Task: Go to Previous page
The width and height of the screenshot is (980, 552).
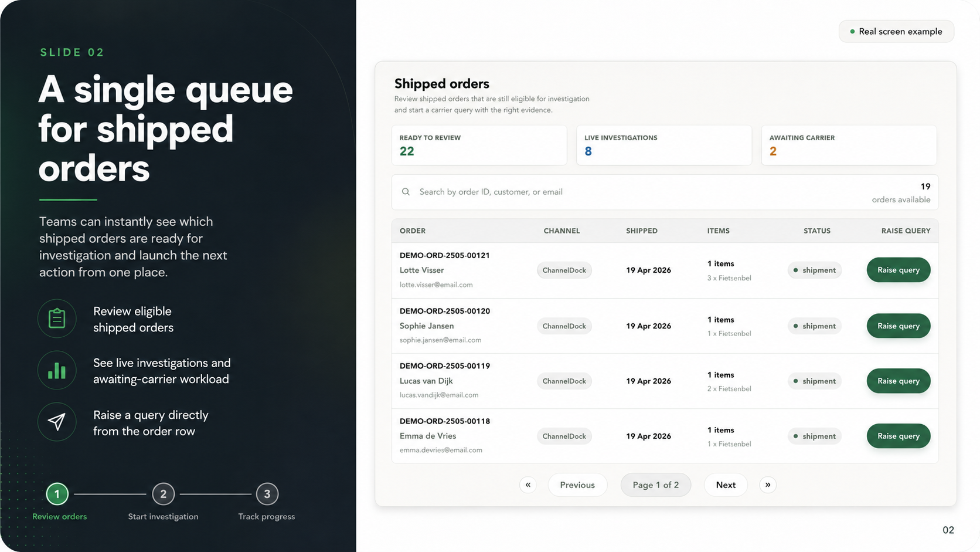Action: coord(577,485)
